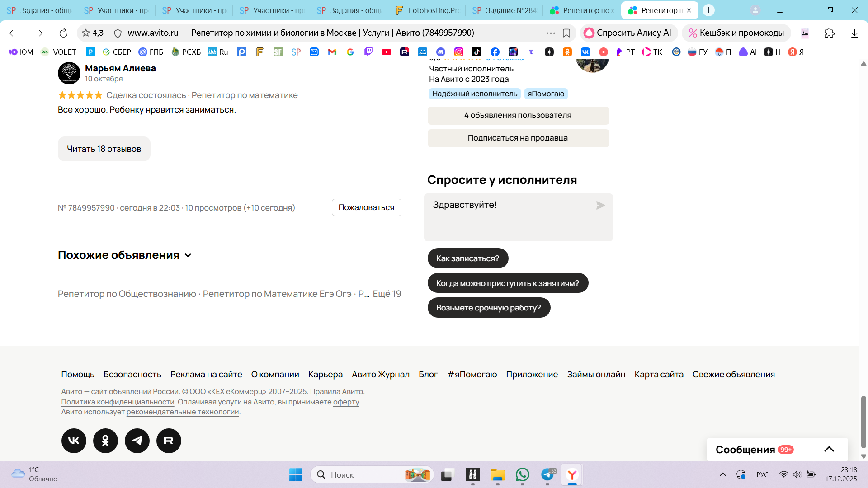This screenshot has width=868, height=488.
Task: Expand the Сообщения chat panel
Action: tap(829, 449)
